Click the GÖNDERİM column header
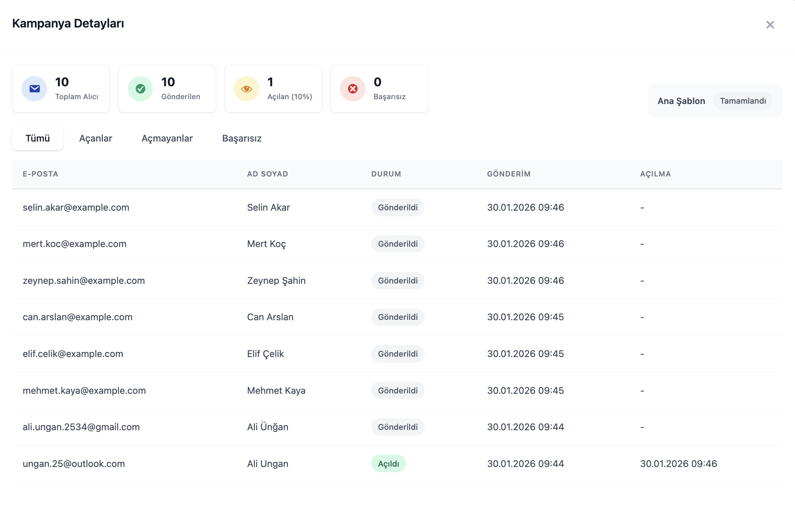This screenshot has height=532, width=795. coord(509,174)
